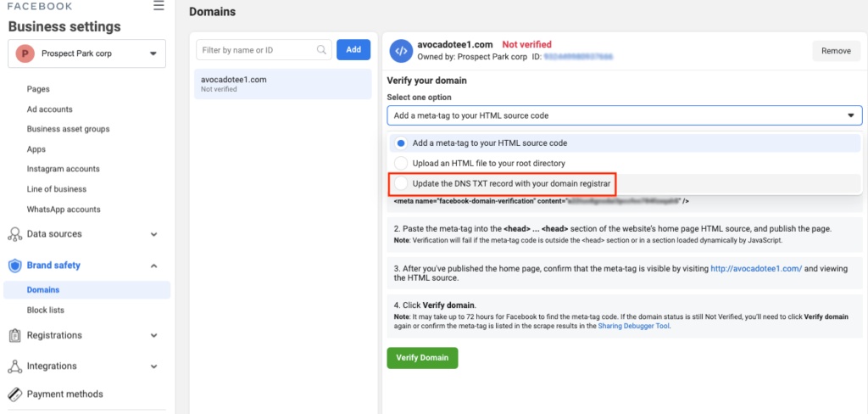This screenshot has height=414, width=868.
Task: Click the Prospect Park corp avatar
Action: pos(25,53)
